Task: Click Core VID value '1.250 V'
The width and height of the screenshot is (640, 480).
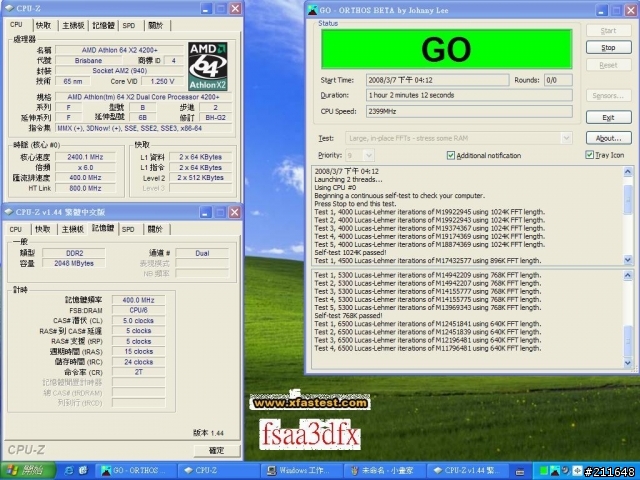Action: (162, 81)
